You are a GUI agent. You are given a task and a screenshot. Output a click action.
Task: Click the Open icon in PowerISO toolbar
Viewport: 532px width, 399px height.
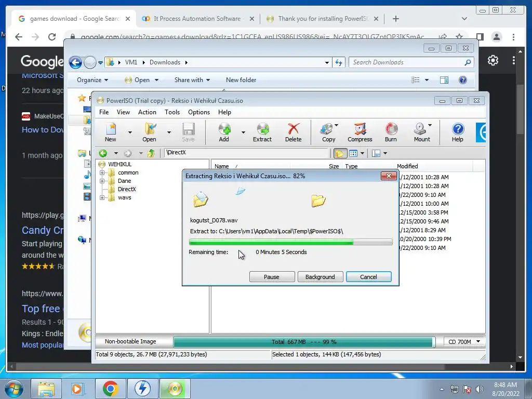(x=150, y=131)
